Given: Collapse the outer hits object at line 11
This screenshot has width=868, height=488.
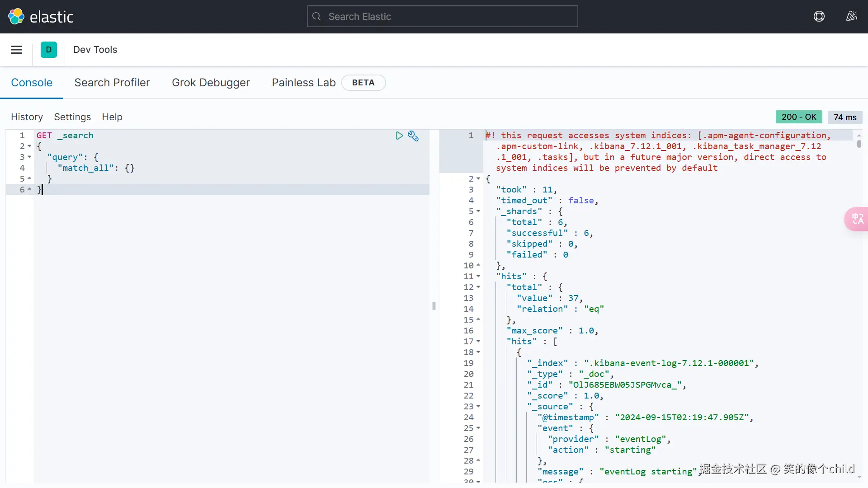Looking at the screenshot, I should pos(478,277).
